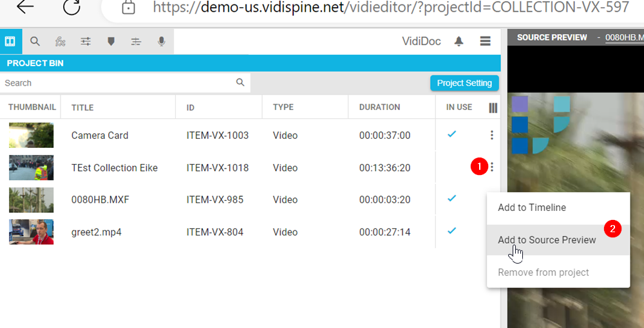Open the notifications bell
This screenshot has height=328, width=644.
(459, 42)
